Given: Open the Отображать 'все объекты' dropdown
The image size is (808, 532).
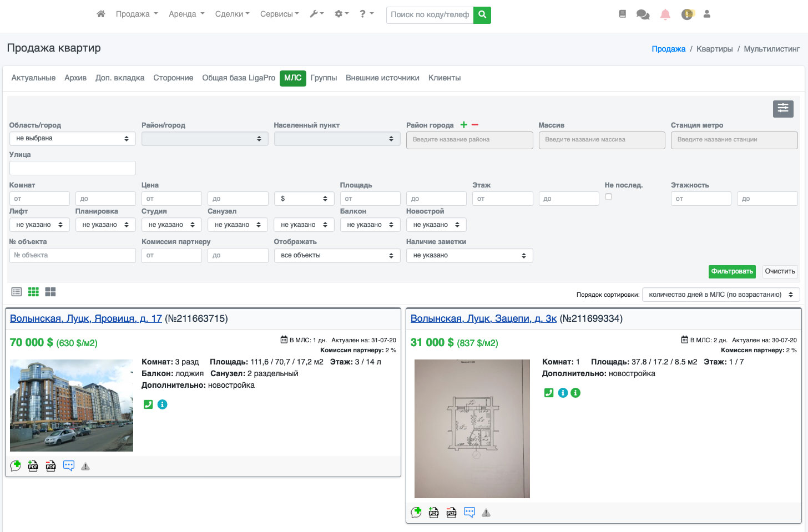Looking at the screenshot, I should pyautogui.click(x=337, y=255).
